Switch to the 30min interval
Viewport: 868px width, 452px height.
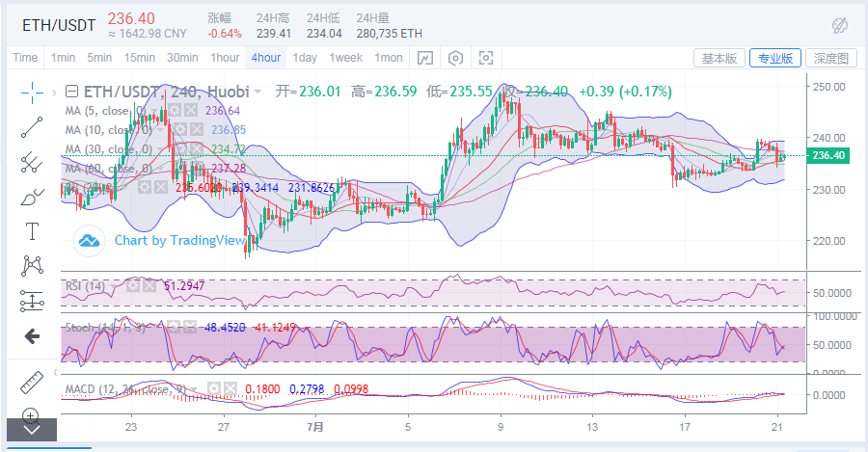coord(182,58)
